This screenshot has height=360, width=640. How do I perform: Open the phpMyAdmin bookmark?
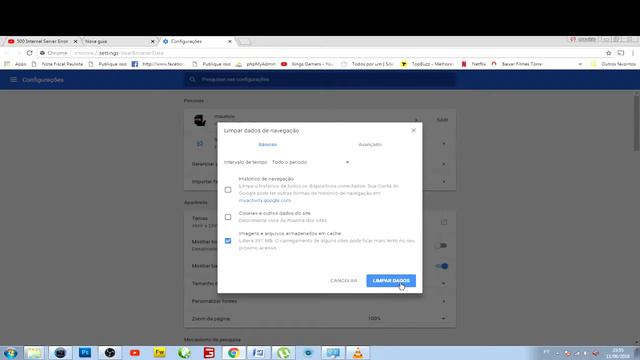point(256,64)
